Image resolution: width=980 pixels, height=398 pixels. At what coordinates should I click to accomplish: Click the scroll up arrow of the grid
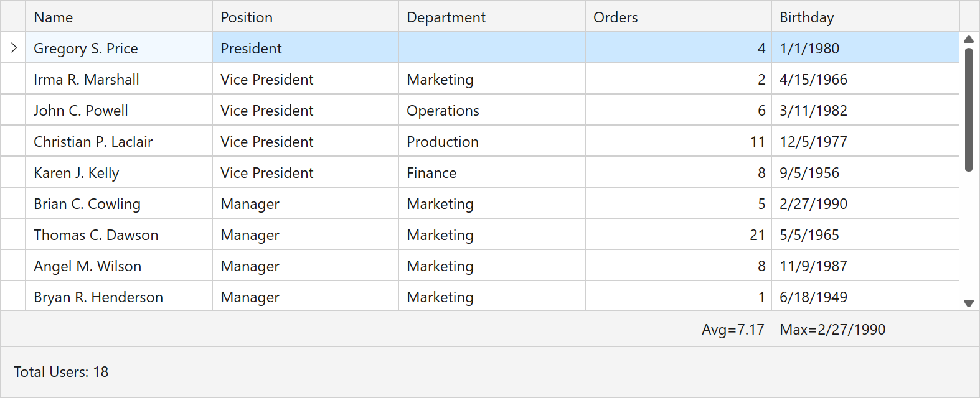[968, 40]
